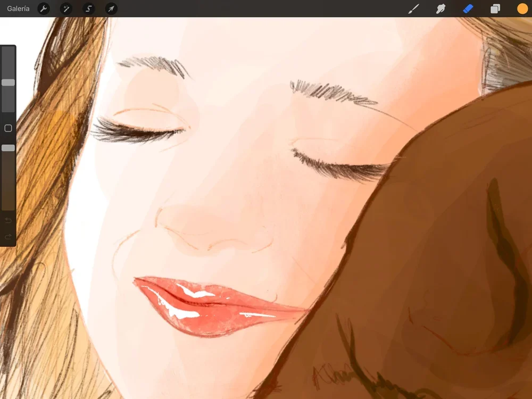Tap the active Eraser to open its brush library
This screenshot has width=532, height=399.
click(468, 8)
